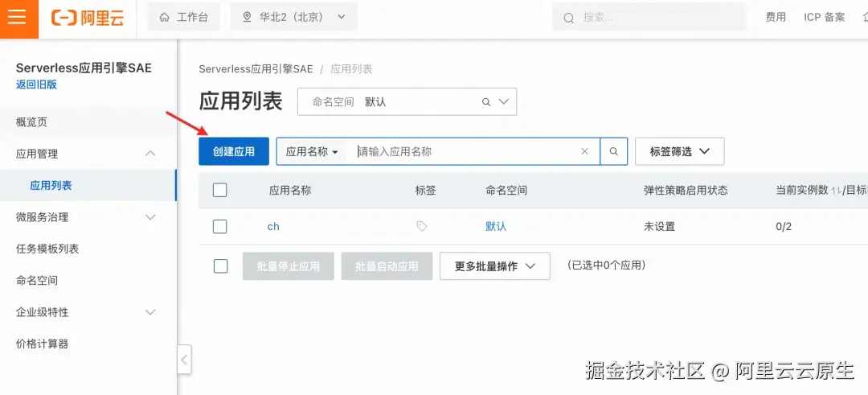Click 默认 namespace link in ch row

(496, 226)
